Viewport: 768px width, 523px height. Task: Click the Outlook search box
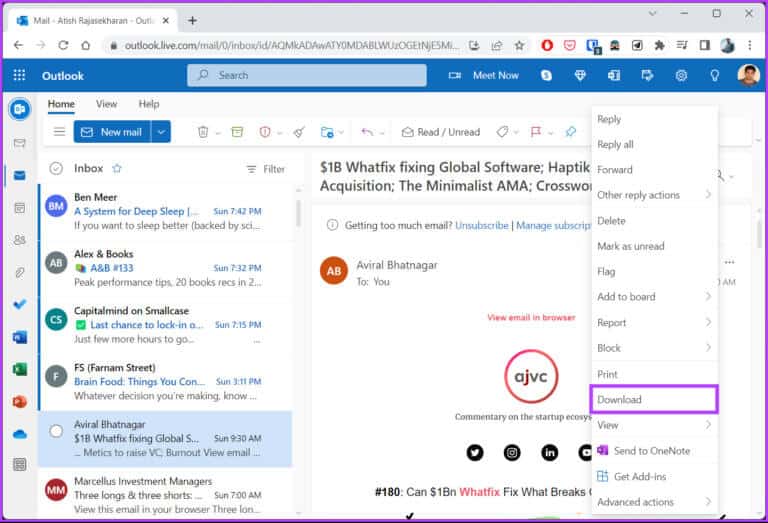(307, 75)
